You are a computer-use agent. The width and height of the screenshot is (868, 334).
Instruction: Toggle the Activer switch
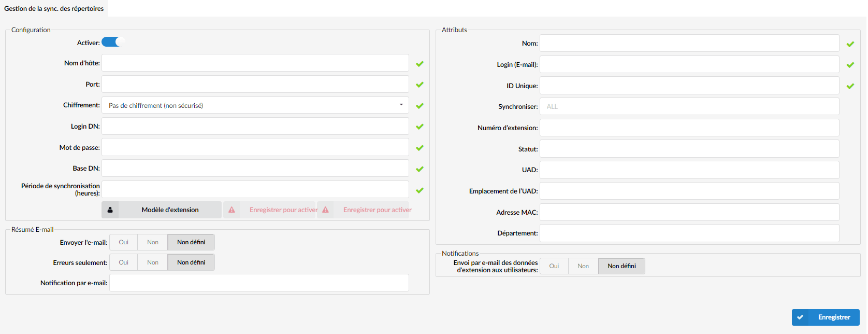(113, 42)
